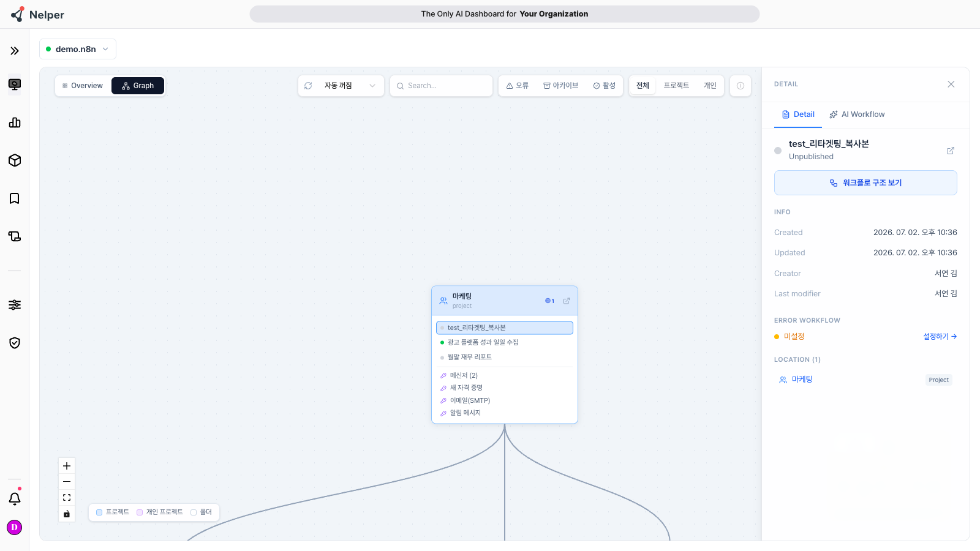Toggle the graph lock icon
Screen dimensions: 980x551
67,514
